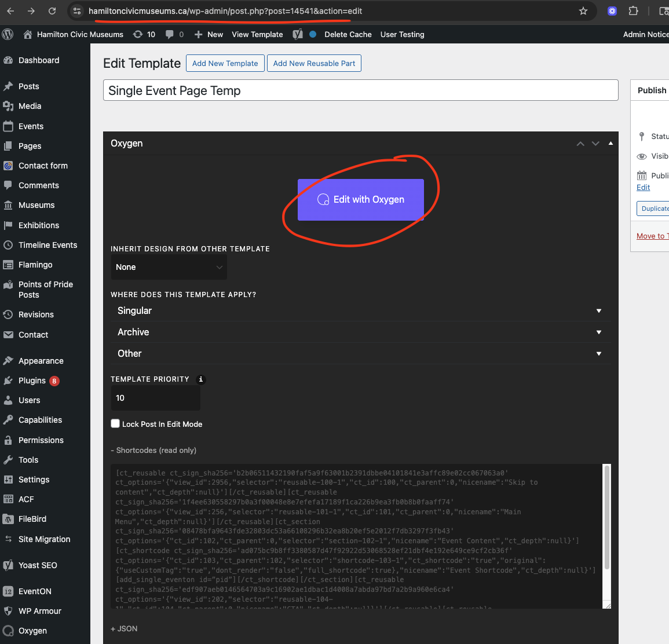
Task: Move the Oxygen panel down with the arrow
Action: (595, 144)
